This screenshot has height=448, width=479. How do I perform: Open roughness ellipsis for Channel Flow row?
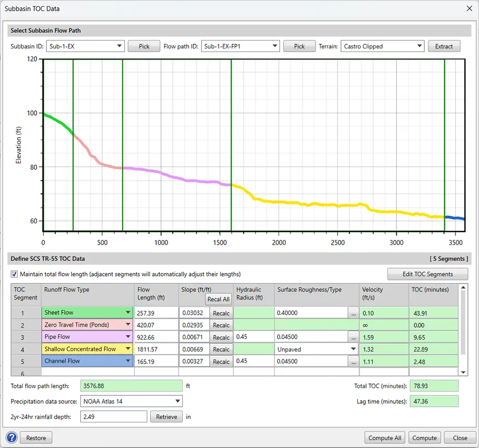354,362
